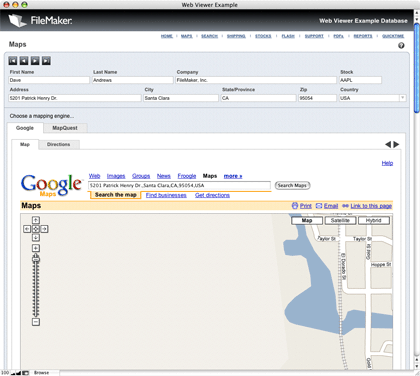Click the Google Maps logo
Viewport: 420px width, 376px height.
pyautogui.click(x=51, y=185)
